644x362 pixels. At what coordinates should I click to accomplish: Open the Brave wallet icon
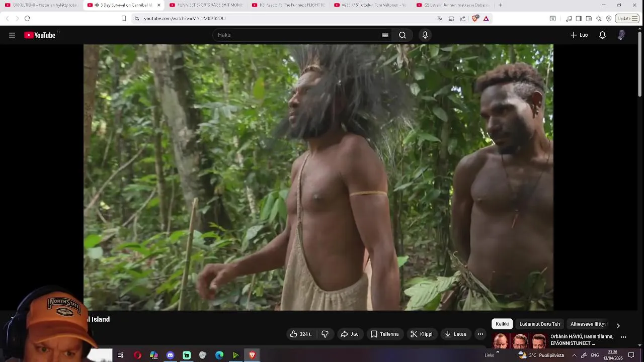point(589,19)
